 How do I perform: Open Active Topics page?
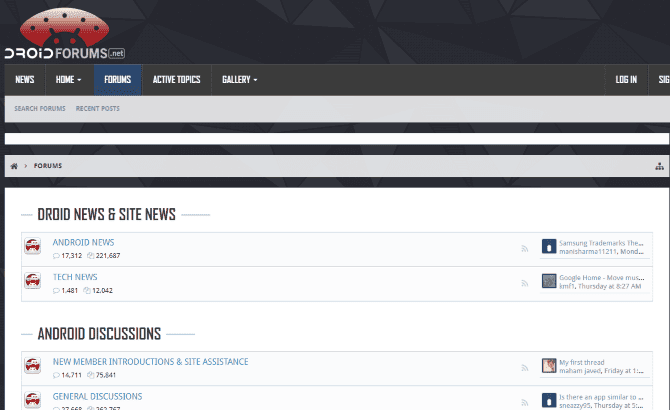point(176,79)
